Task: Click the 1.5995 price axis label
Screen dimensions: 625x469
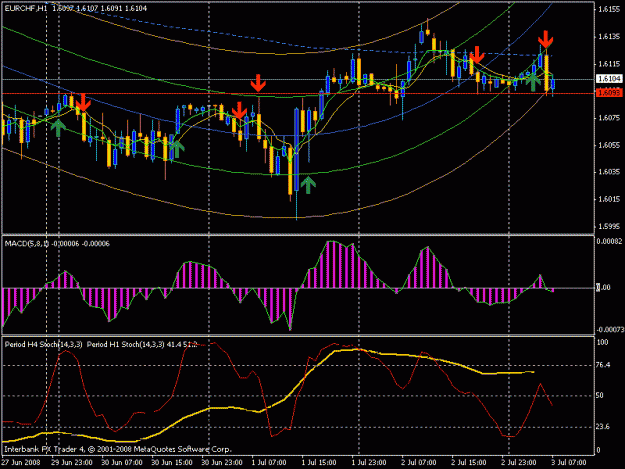Action: [x=609, y=226]
